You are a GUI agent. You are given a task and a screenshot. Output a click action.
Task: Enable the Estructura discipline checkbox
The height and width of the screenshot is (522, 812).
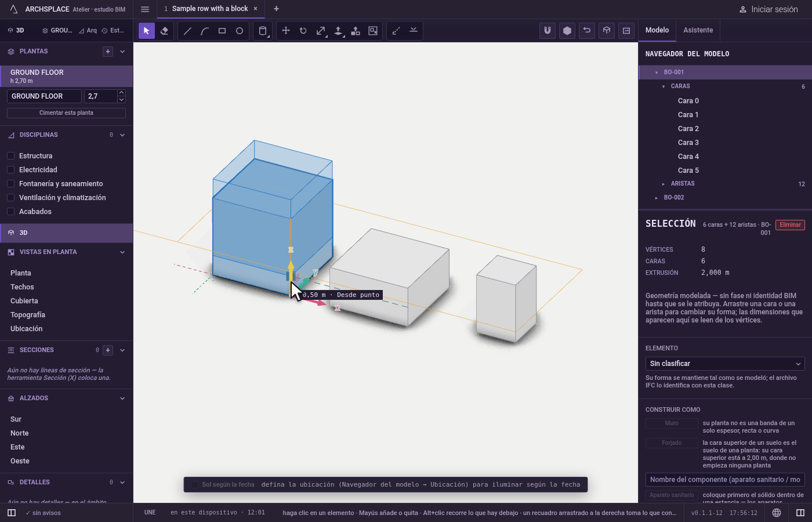(10, 156)
